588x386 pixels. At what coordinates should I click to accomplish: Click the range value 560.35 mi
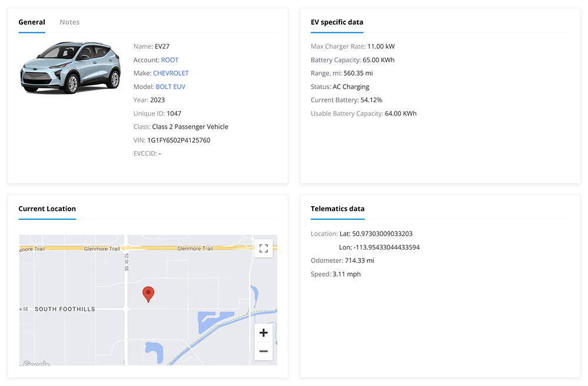click(358, 73)
